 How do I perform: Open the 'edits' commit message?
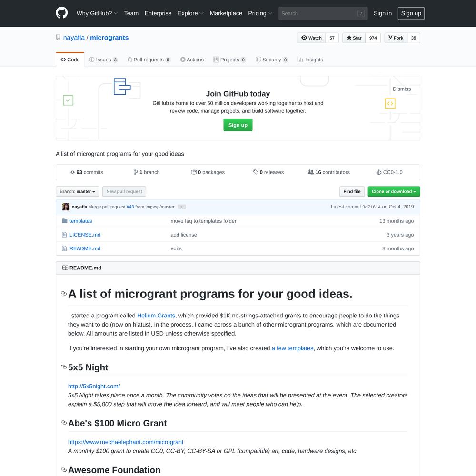[176, 248]
